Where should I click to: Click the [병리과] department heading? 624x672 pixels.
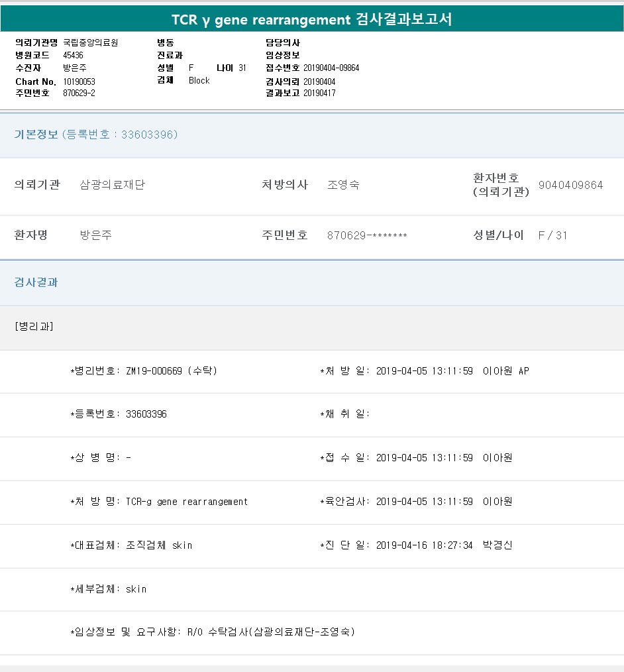(34, 327)
